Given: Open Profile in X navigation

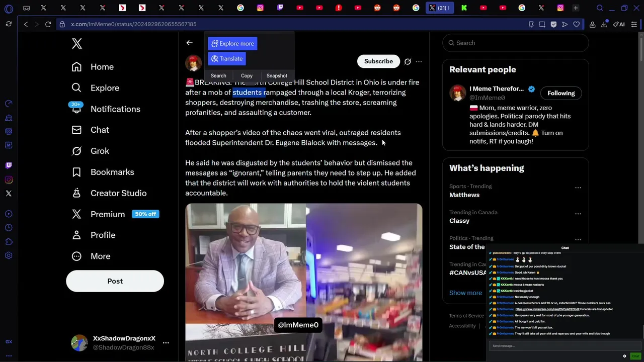Looking at the screenshot, I should [x=94, y=235].
